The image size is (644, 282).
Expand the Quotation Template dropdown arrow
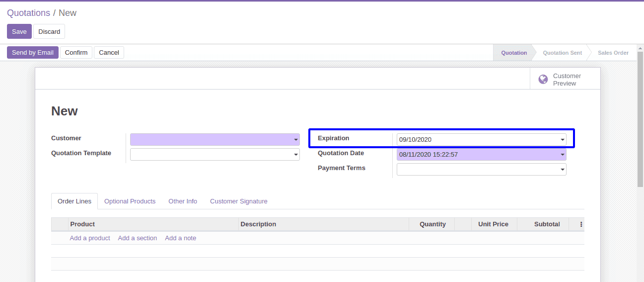[x=296, y=155]
